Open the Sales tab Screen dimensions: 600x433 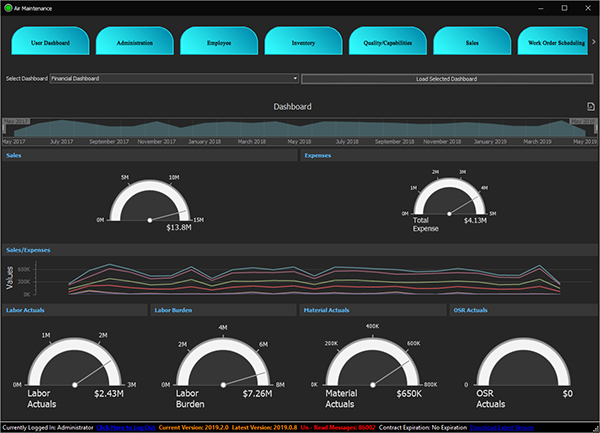(472, 41)
